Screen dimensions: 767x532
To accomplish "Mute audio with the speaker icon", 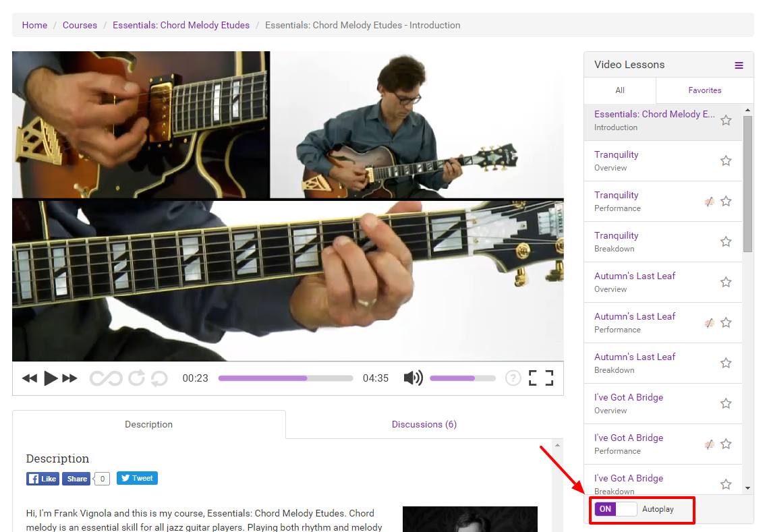I will [x=413, y=378].
